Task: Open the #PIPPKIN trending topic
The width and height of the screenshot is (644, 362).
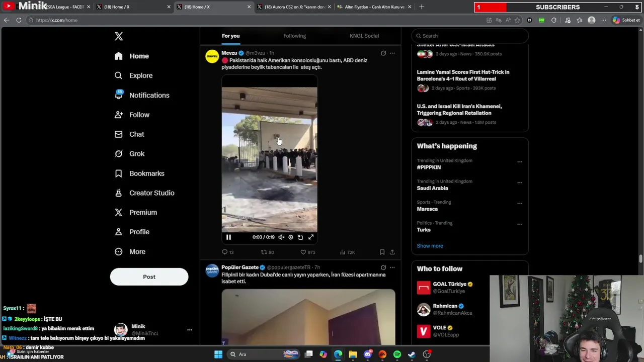Action: [429, 167]
